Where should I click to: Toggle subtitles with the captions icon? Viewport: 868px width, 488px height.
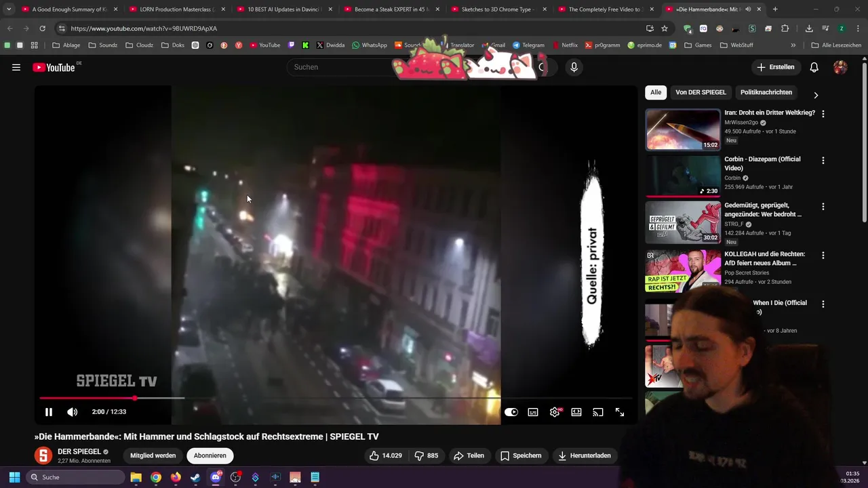533,412
